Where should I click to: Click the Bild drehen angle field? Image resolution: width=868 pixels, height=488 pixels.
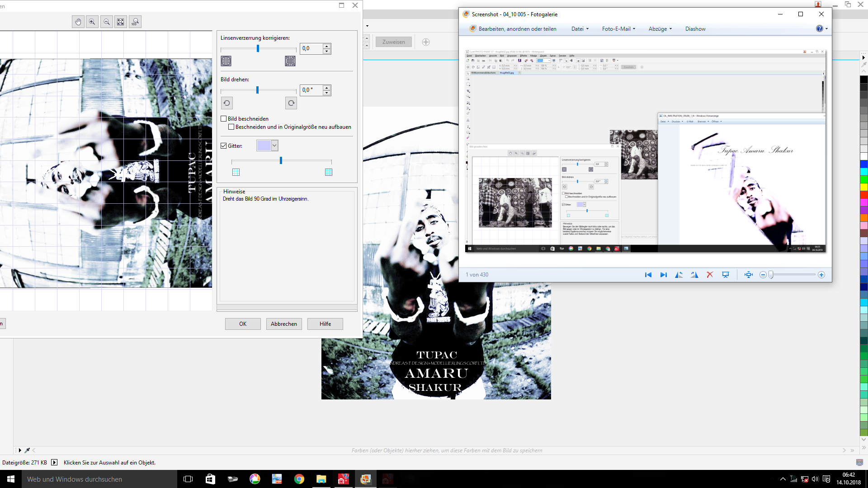(x=312, y=90)
